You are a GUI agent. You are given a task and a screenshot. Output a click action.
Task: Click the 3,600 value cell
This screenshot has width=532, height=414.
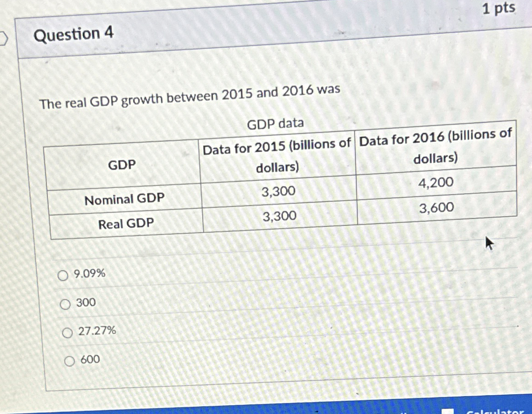435,208
